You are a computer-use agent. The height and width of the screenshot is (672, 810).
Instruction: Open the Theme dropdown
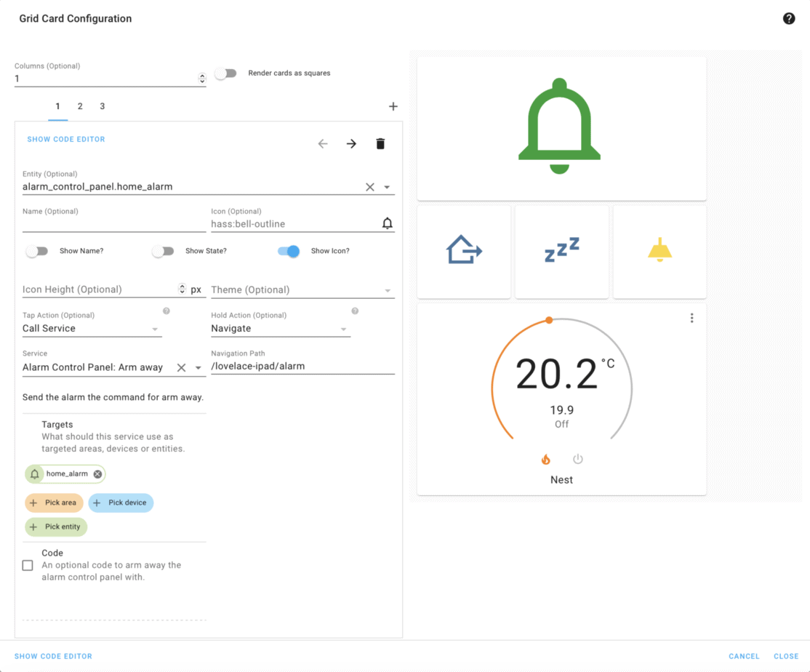click(x=302, y=289)
